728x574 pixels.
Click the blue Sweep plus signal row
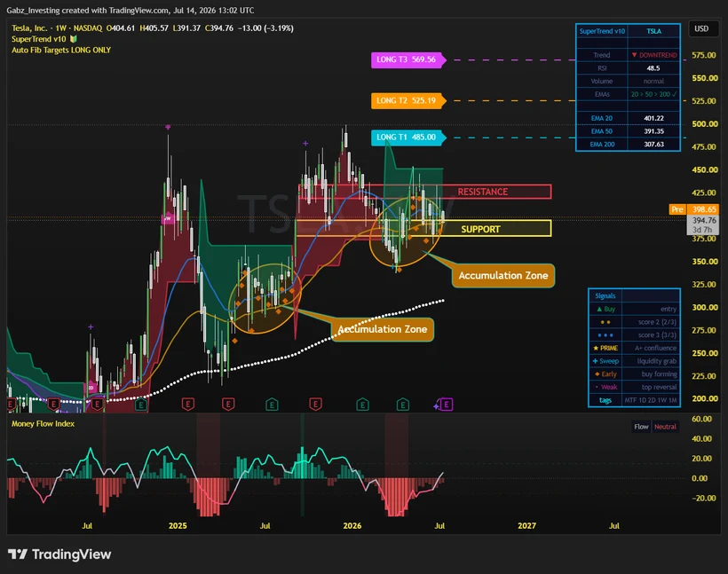coord(605,361)
